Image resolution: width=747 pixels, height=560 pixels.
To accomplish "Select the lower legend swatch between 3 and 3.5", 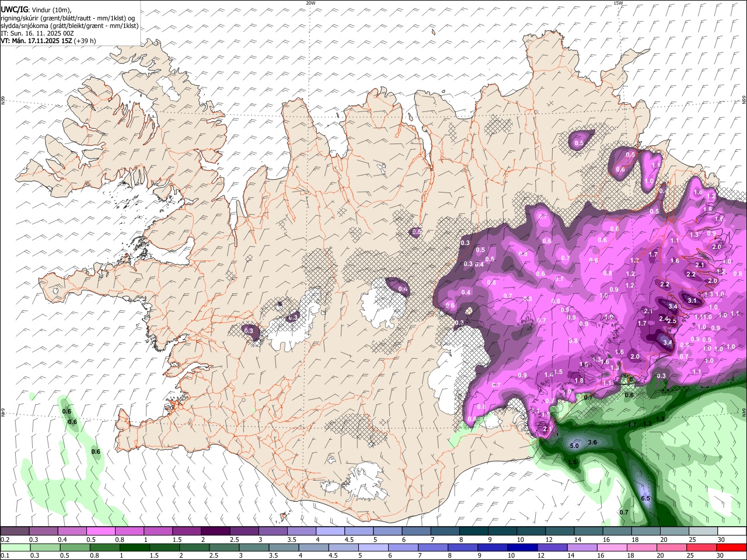I will coord(253,547).
